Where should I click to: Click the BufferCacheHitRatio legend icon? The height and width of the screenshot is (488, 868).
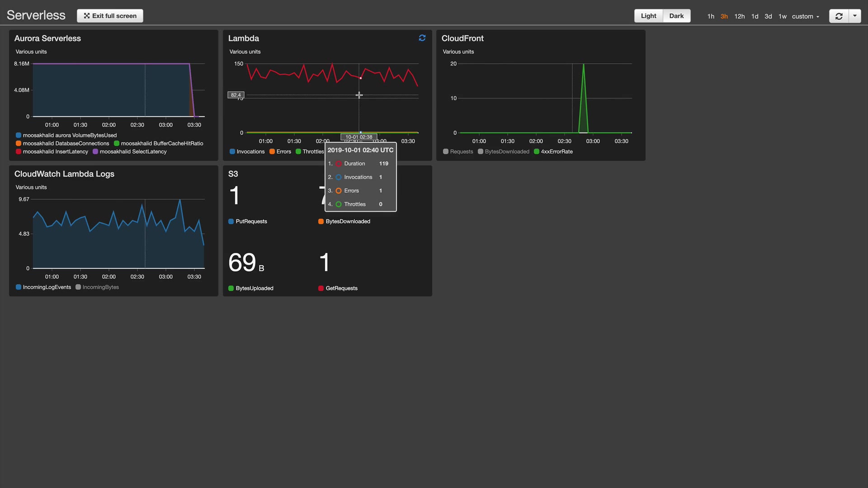click(117, 144)
